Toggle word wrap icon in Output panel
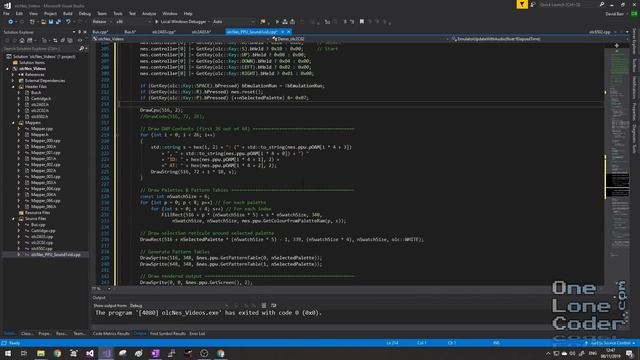 pos(273,305)
